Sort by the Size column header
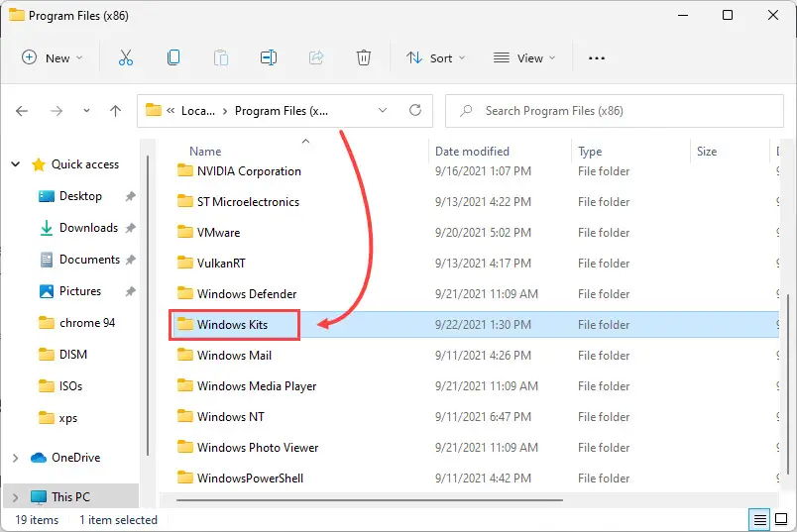 click(x=707, y=152)
